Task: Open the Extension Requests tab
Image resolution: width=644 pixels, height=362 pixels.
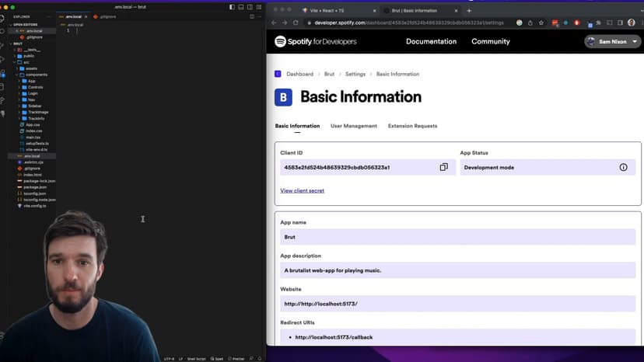Action: click(x=412, y=126)
